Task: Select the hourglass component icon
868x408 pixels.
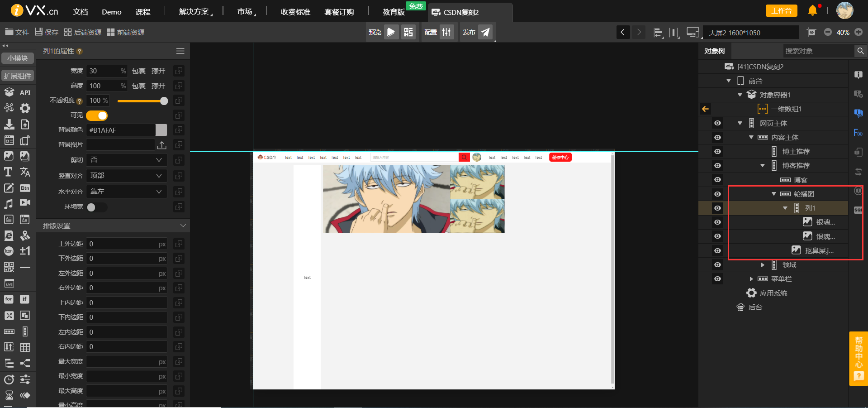Action: (9, 395)
